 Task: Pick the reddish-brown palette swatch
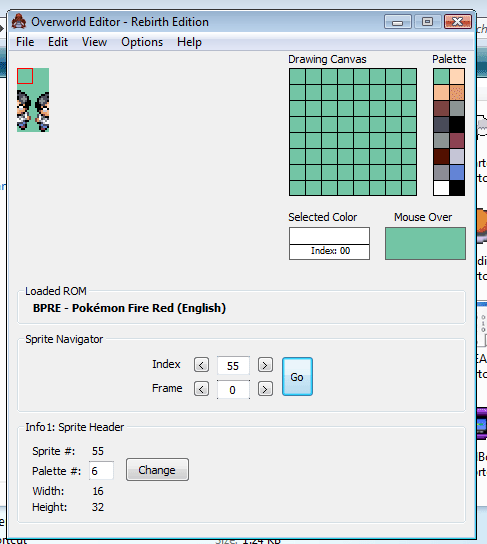pos(441,109)
